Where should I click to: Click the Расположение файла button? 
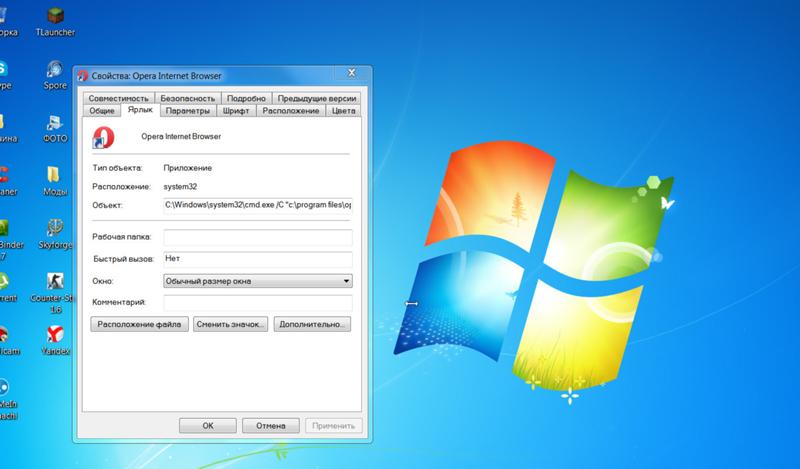[x=139, y=325]
